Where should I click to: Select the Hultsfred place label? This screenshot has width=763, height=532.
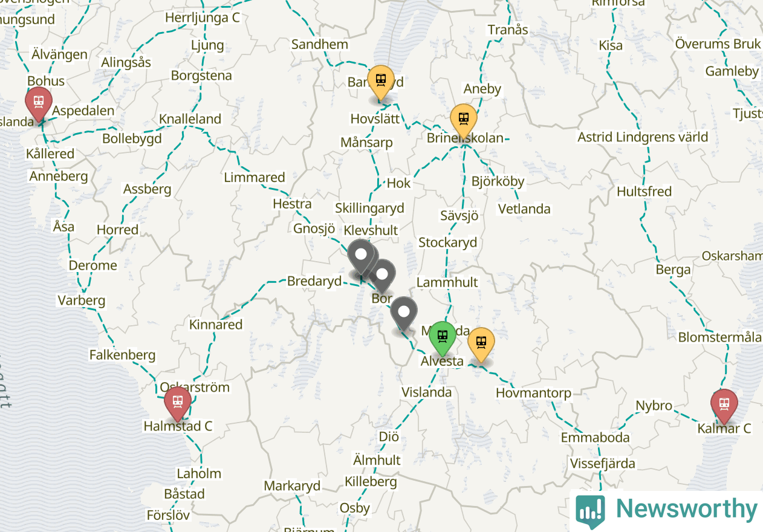coord(644,192)
